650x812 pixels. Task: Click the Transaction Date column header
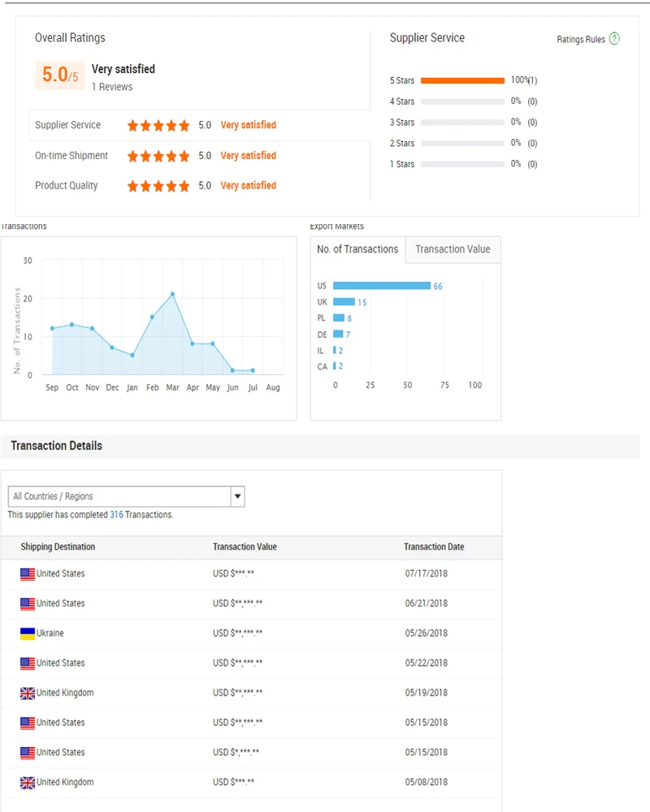pos(434,547)
